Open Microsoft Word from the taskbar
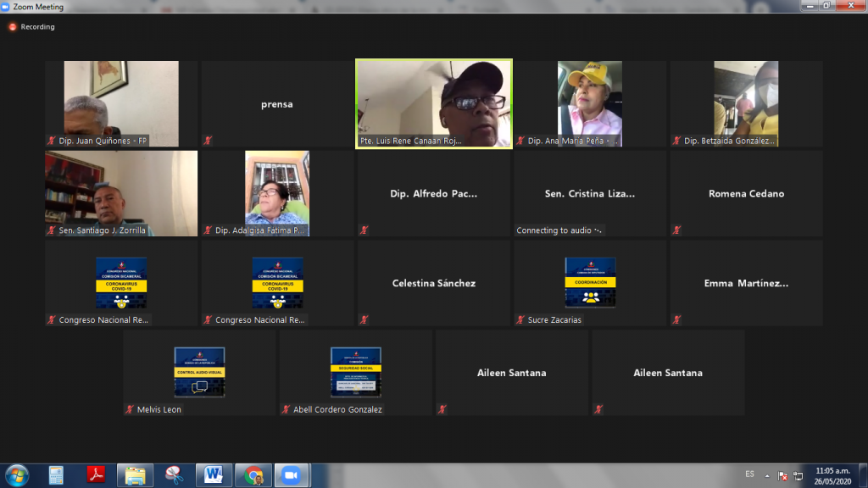 212,475
